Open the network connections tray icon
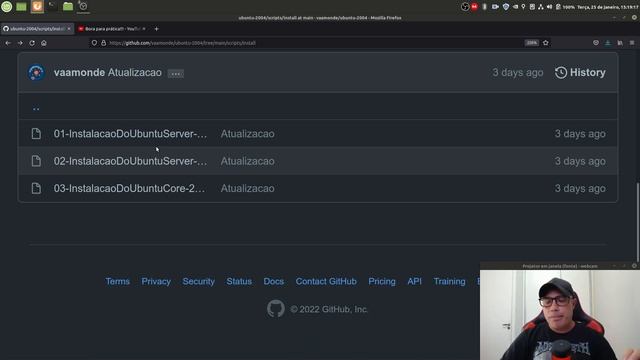This screenshot has width=640, height=360. tap(540, 7)
